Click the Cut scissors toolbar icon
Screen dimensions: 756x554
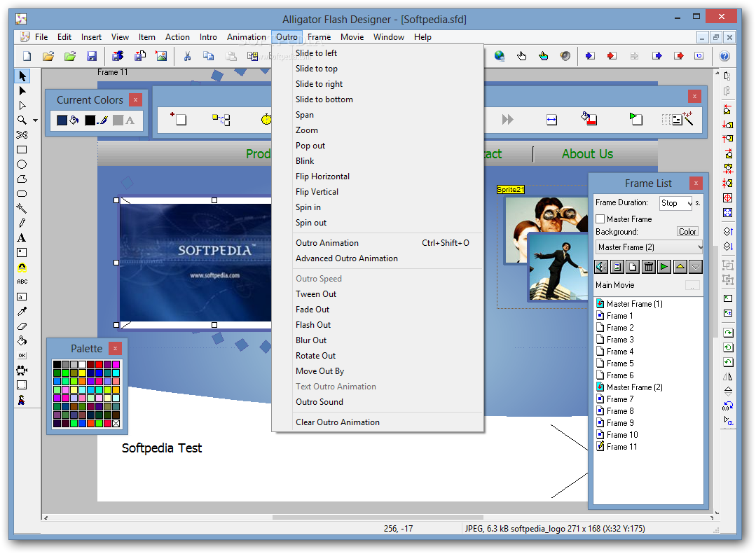tap(187, 56)
